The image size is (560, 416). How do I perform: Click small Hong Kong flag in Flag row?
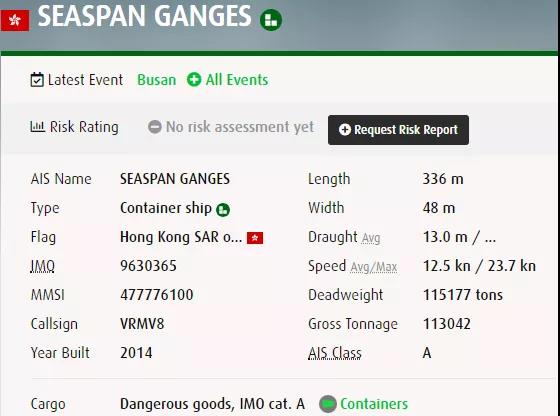point(255,238)
